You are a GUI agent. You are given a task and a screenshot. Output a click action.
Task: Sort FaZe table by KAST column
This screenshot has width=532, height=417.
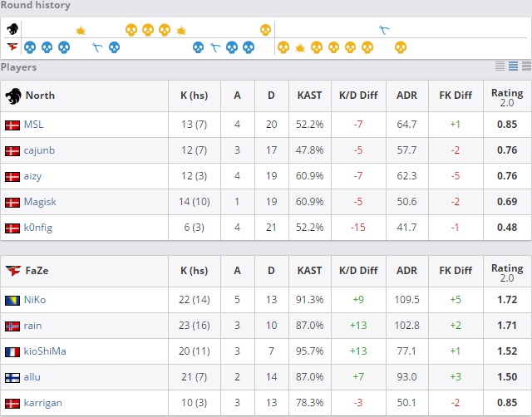coord(310,271)
